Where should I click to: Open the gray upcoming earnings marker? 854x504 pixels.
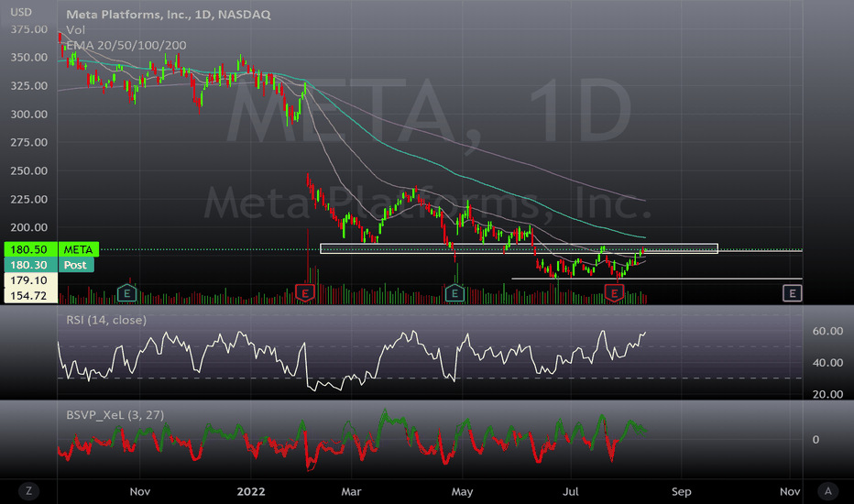coord(793,293)
